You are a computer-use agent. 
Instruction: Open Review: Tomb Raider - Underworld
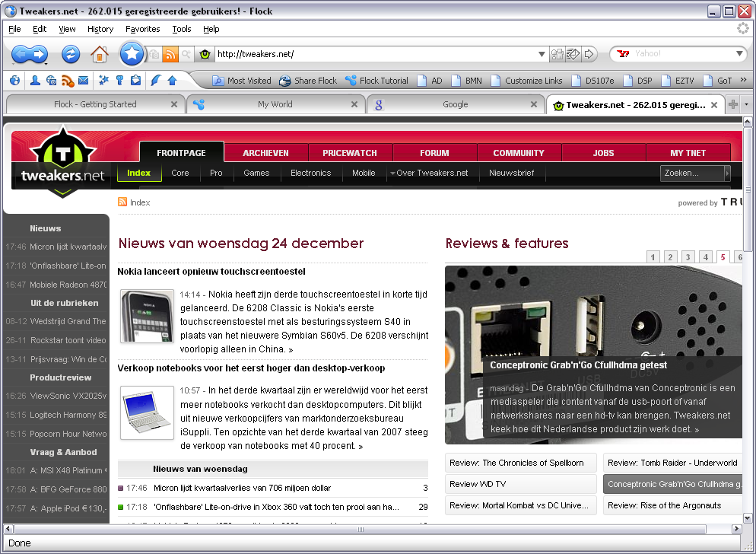(x=672, y=463)
